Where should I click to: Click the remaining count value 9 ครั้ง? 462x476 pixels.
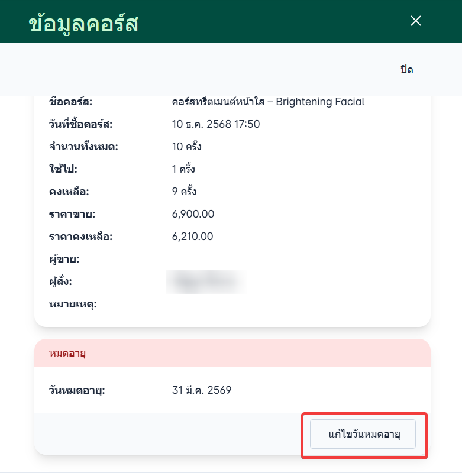(x=184, y=192)
